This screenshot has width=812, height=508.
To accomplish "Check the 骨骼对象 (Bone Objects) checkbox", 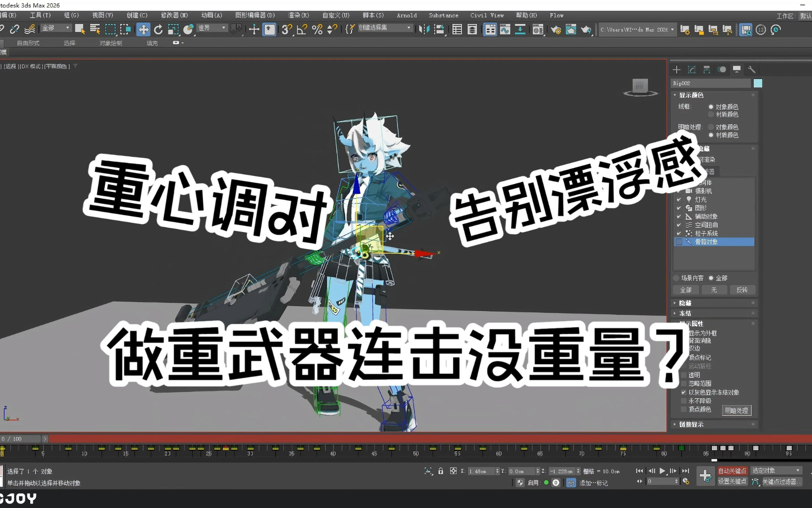I will pyautogui.click(x=679, y=242).
